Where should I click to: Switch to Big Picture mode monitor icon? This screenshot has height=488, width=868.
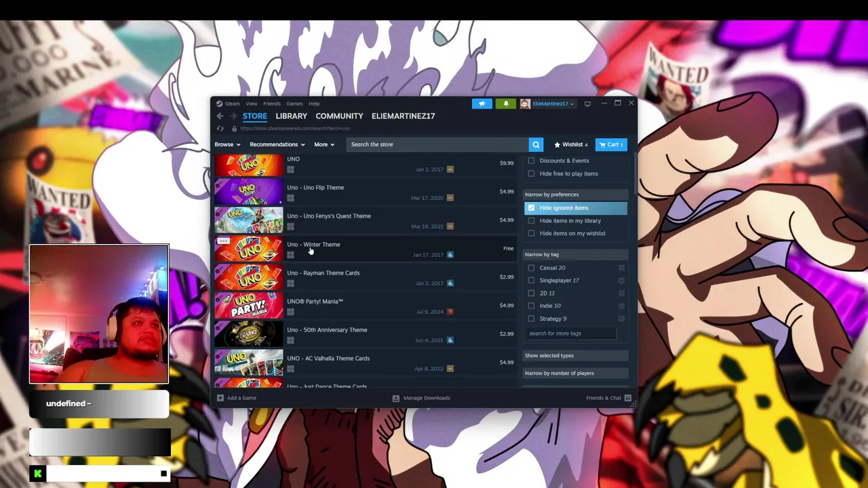pyautogui.click(x=587, y=104)
